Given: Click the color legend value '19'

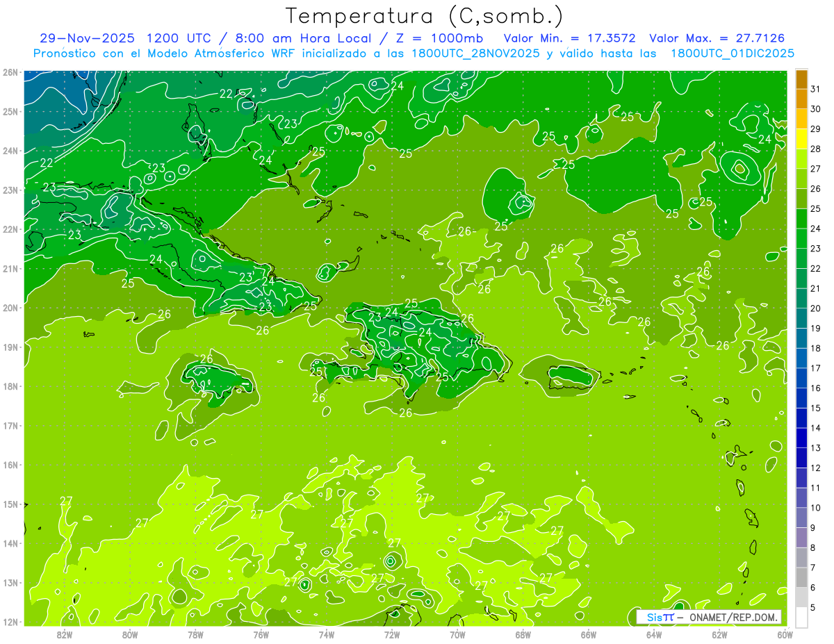Looking at the screenshot, I should [815, 329].
